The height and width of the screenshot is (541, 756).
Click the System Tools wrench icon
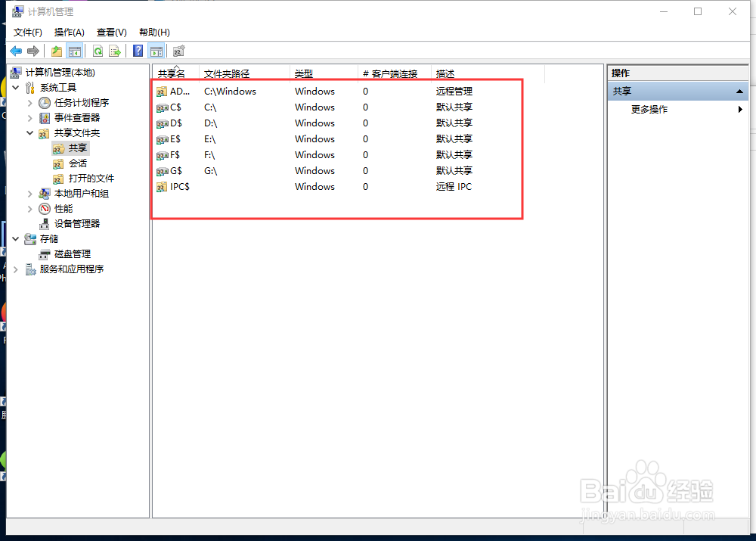[x=30, y=87]
